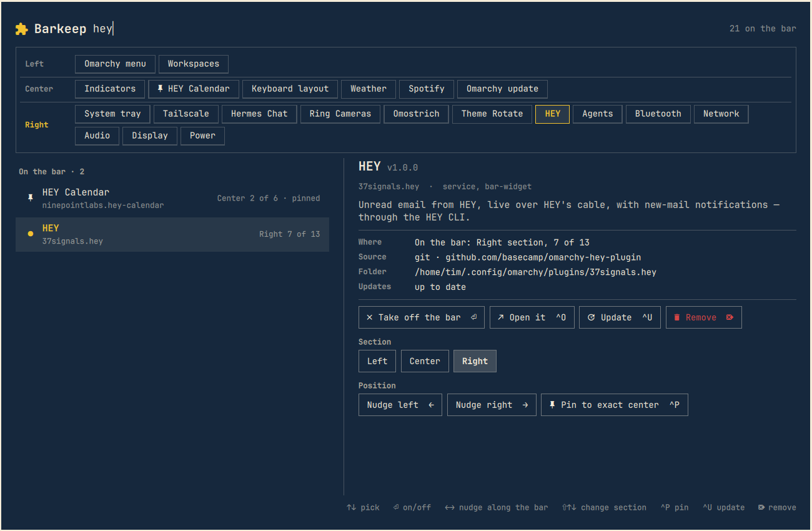Select the System tray chip
This screenshot has height=531, width=812.
coord(112,114)
